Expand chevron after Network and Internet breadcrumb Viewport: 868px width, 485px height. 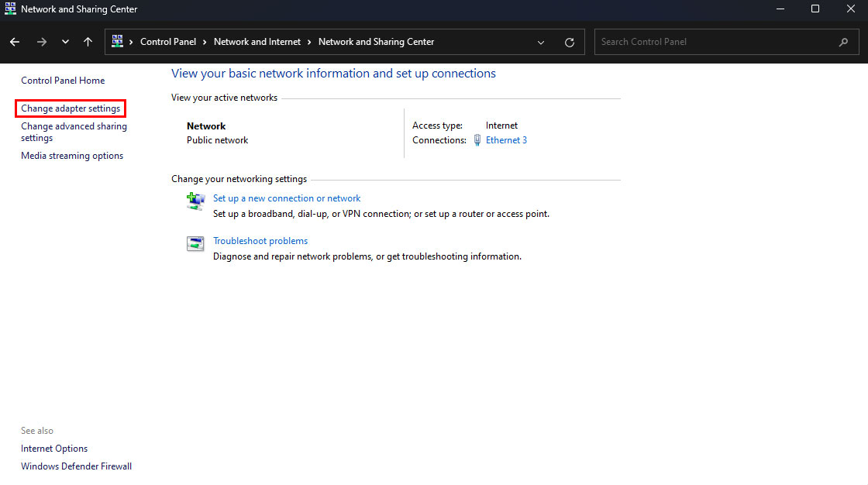[x=309, y=42]
